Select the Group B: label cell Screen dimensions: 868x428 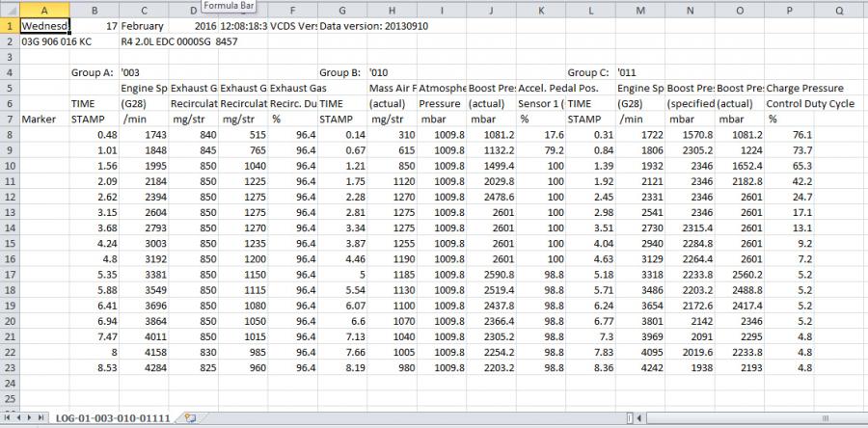(x=341, y=72)
